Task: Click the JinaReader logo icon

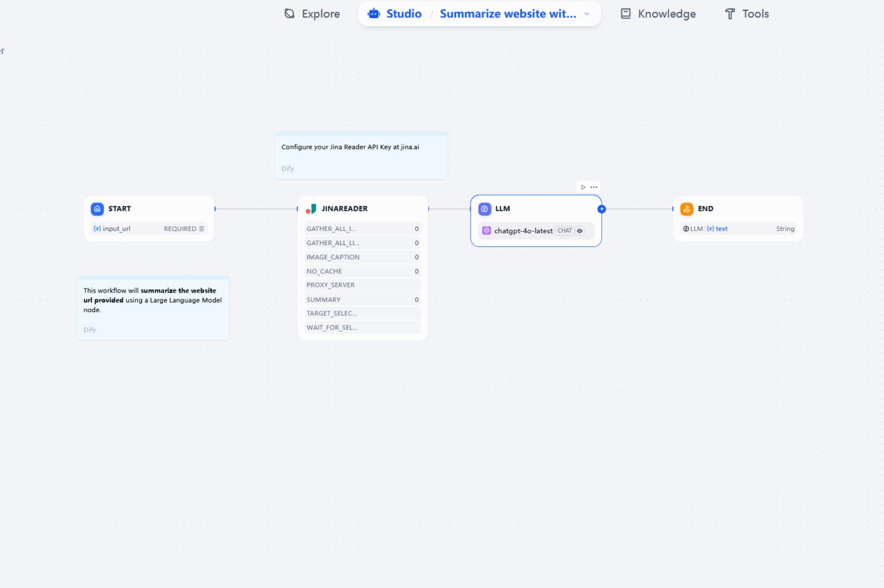Action: click(311, 208)
